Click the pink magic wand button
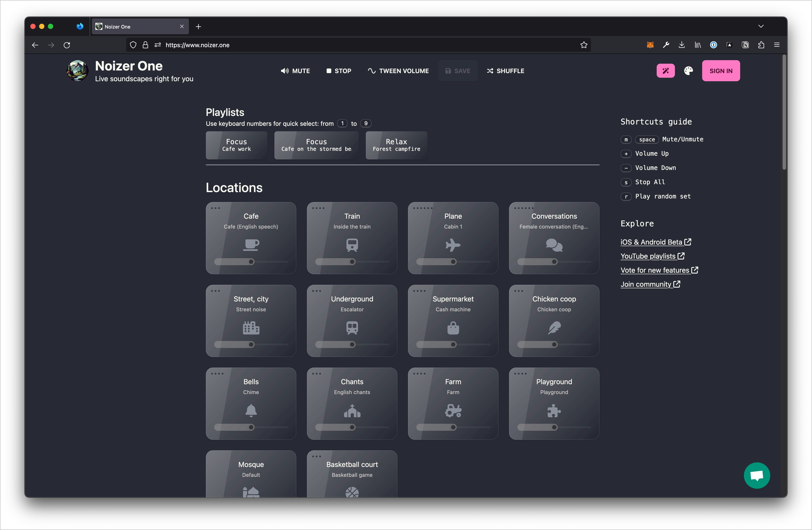 coord(666,71)
